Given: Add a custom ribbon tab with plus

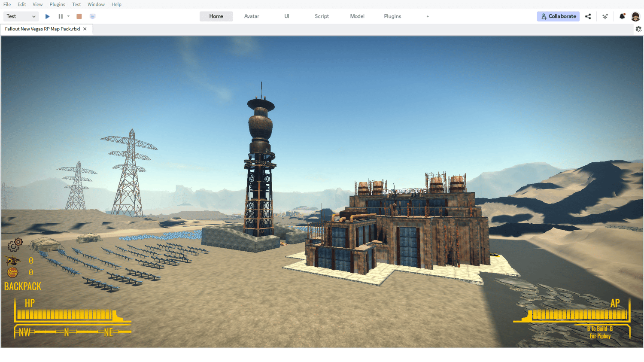Looking at the screenshot, I should point(428,16).
